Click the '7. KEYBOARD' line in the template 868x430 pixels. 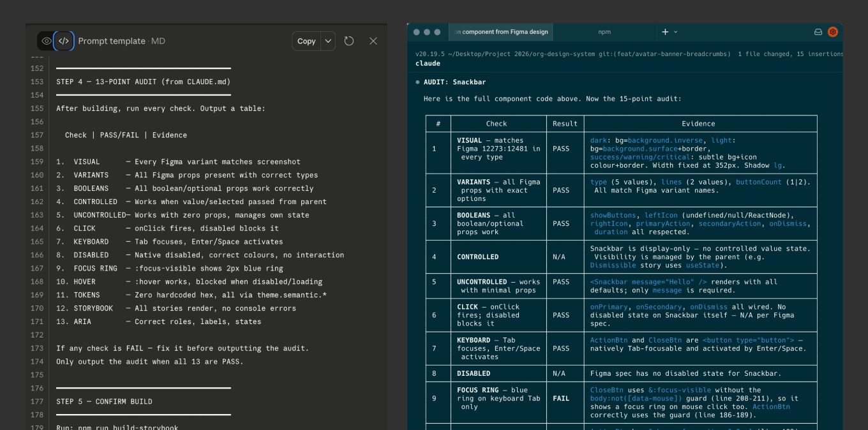point(170,242)
